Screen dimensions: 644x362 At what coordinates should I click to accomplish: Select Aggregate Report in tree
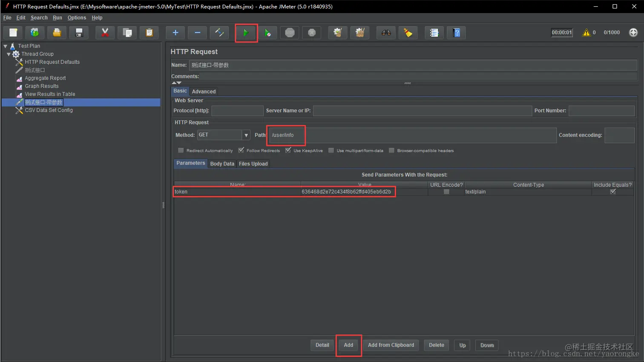[x=45, y=78]
